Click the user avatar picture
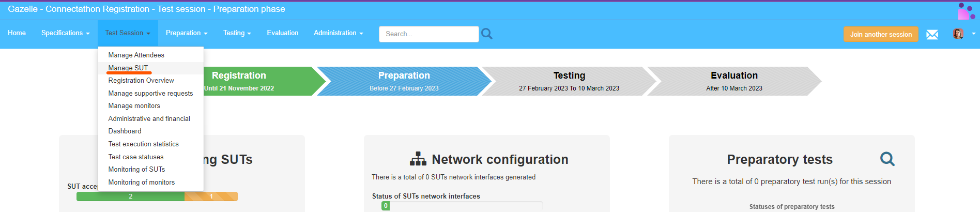The image size is (980, 212). 958,34
